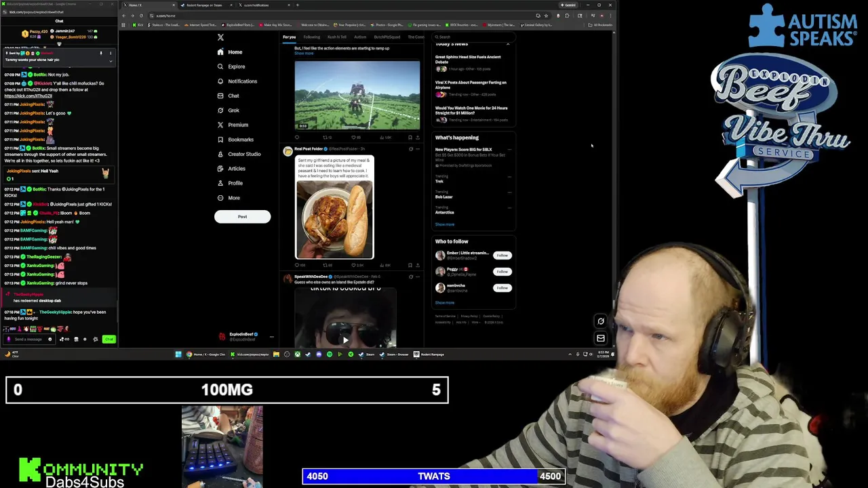This screenshot has height=488, width=868.
Task: Expand the pinned message chevron
Action: (x=111, y=61)
